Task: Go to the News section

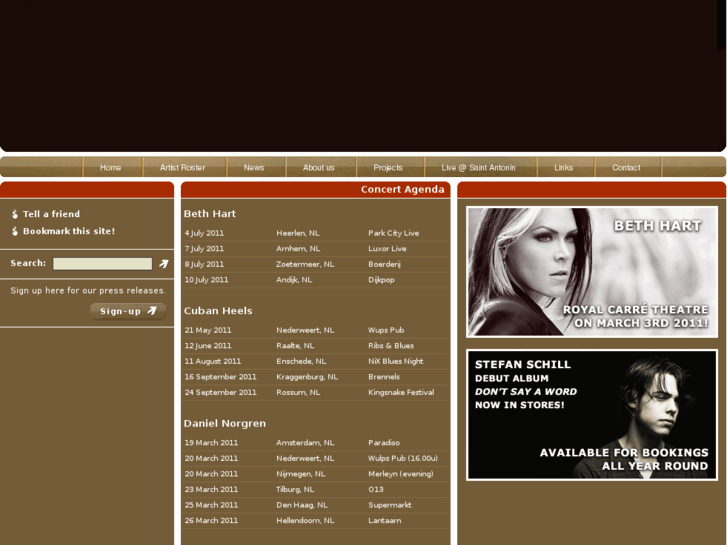Action: pyautogui.click(x=254, y=167)
